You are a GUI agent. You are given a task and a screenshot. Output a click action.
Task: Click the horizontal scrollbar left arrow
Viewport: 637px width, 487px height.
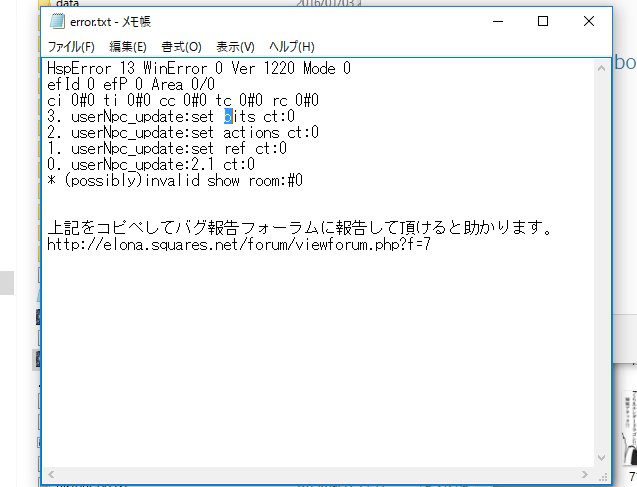[x=51, y=474]
